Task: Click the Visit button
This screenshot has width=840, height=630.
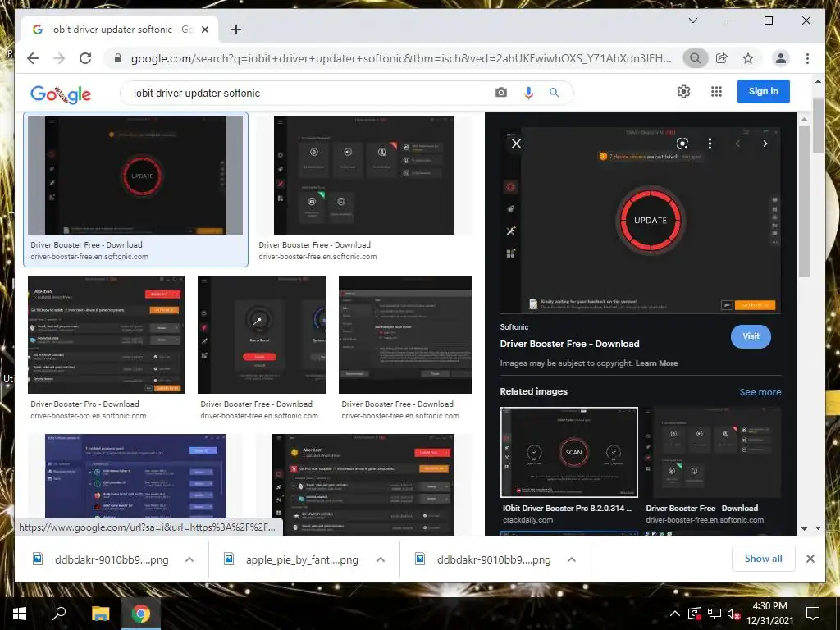Action: click(x=751, y=336)
